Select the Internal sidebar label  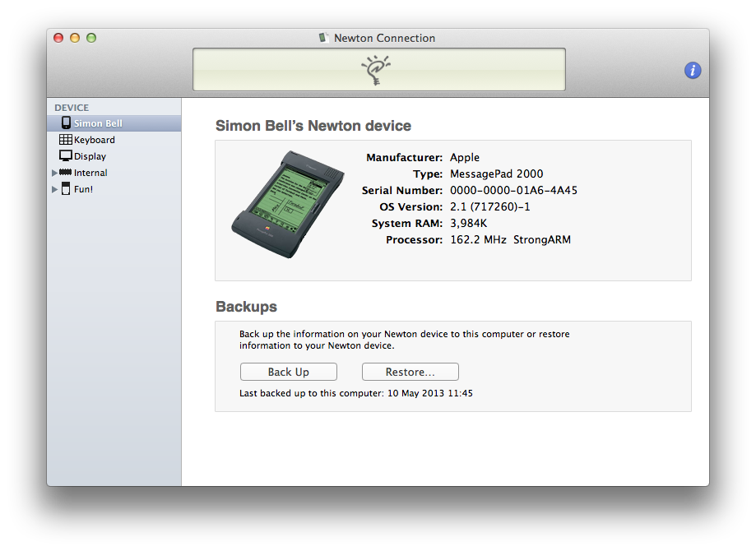pos(90,173)
